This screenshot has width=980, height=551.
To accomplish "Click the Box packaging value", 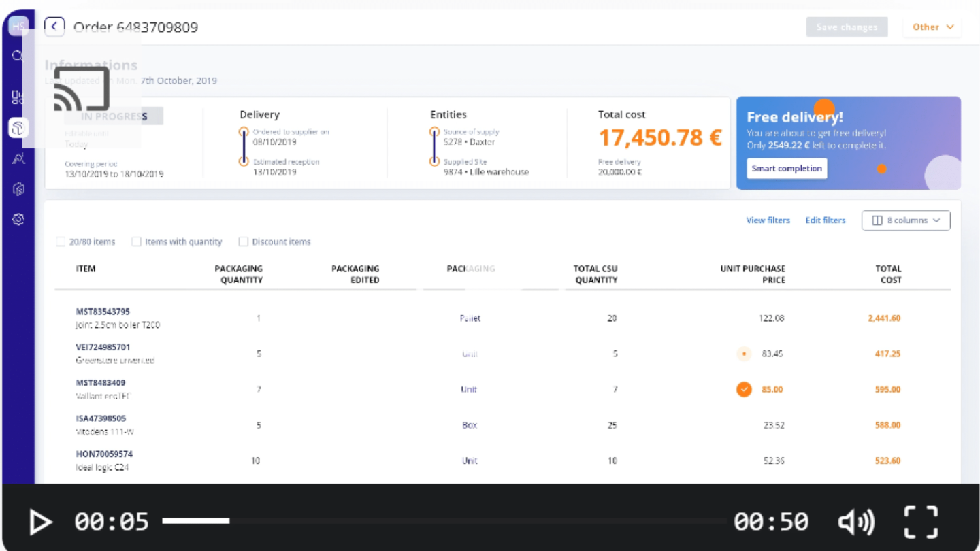I will 470,425.
